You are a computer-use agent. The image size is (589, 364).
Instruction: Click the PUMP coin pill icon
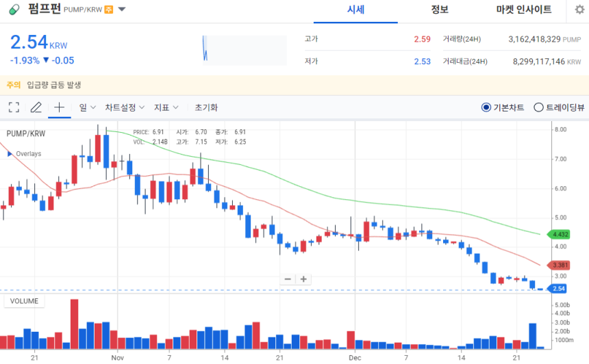(14, 10)
